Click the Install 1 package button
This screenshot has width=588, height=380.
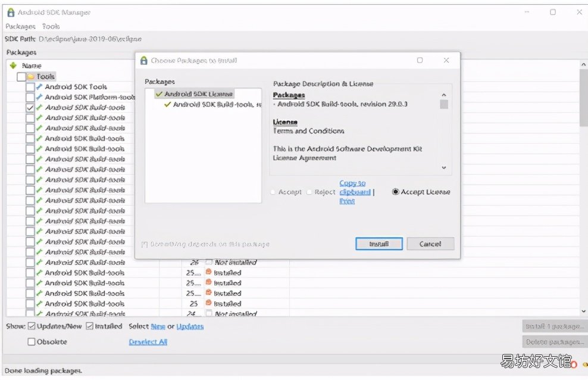554,326
